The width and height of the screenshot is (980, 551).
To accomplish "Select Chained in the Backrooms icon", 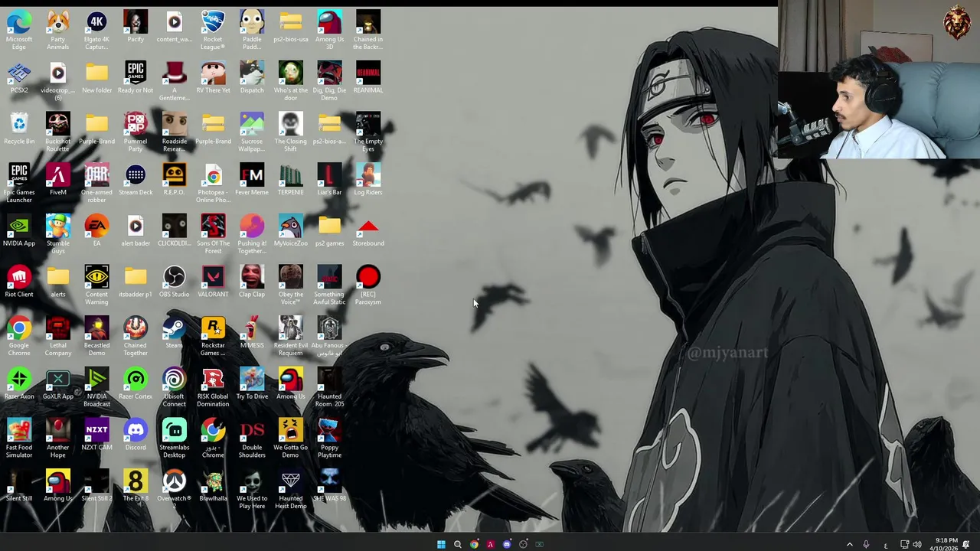I will [x=368, y=29].
